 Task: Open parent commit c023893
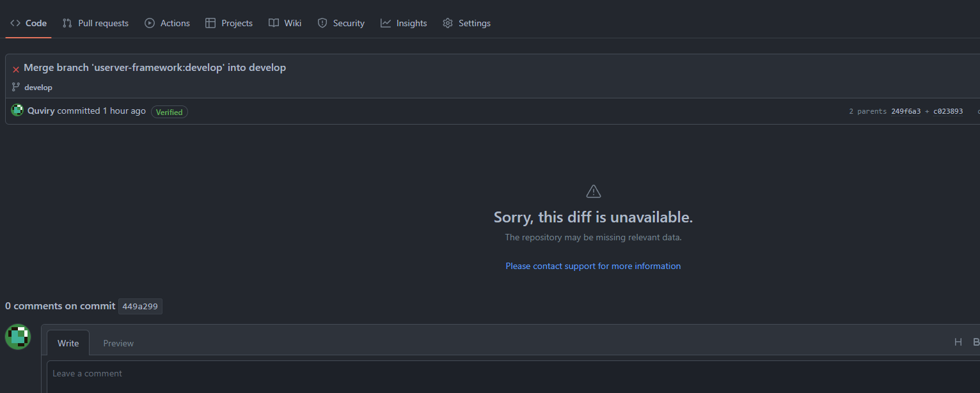(x=947, y=111)
